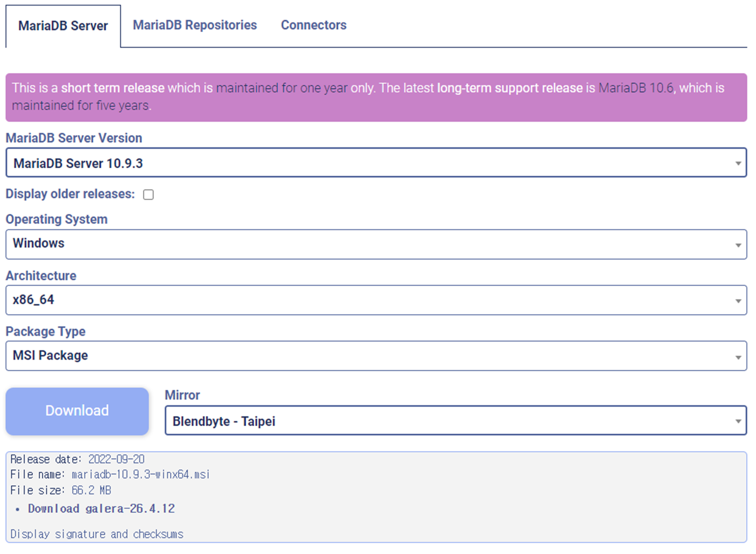Expand the Operating System dropdown showing Windows
The image size is (756, 554).
click(x=376, y=244)
